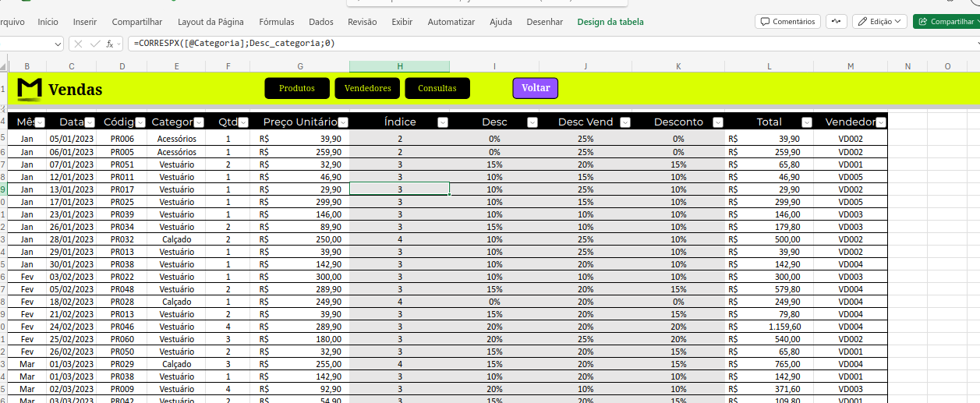Open the Layout da Página tab
This screenshot has height=403, width=980.
click(211, 22)
